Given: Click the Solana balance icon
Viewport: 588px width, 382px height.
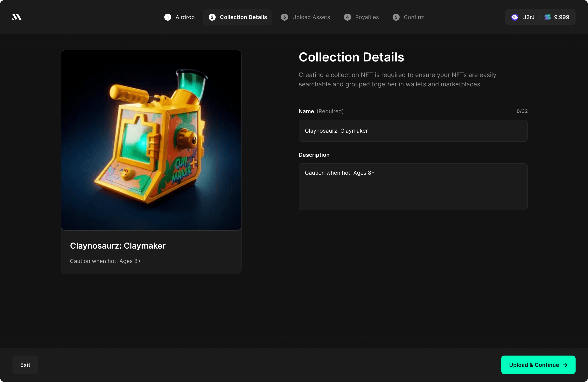Looking at the screenshot, I should (548, 17).
